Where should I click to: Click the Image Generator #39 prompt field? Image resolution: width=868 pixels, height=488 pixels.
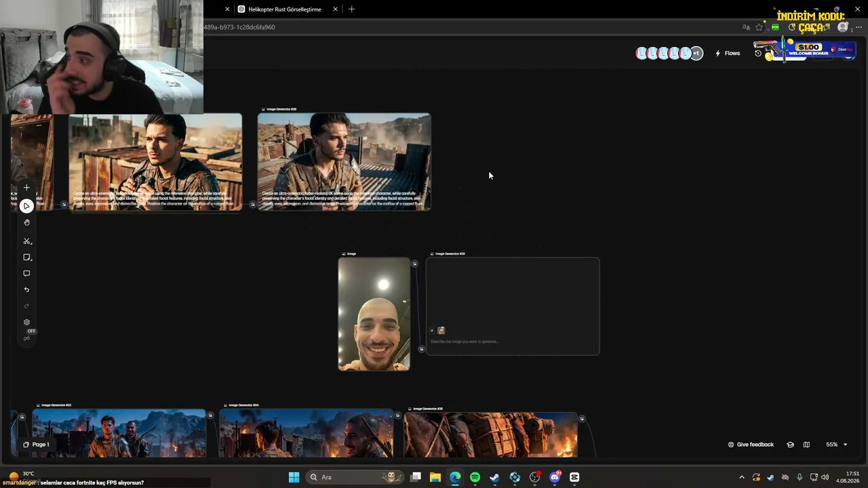[512, 342]
